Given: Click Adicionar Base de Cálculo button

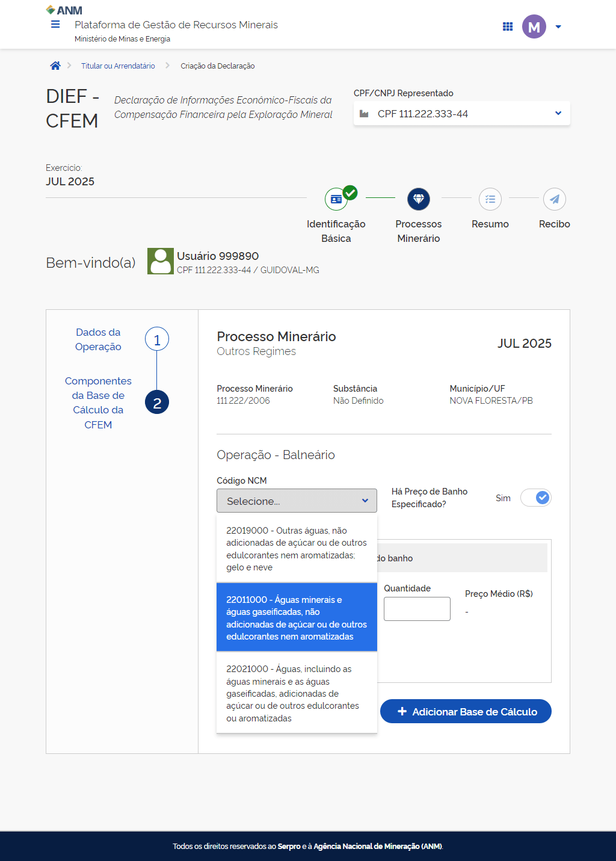Looking at the screenshot, I should (466, 712).
